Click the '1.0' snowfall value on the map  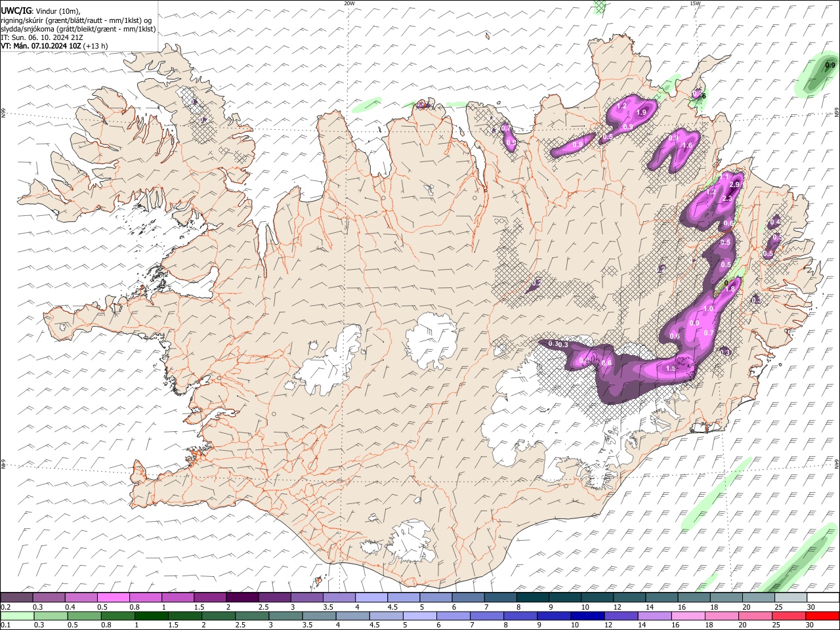click(708, 309)
